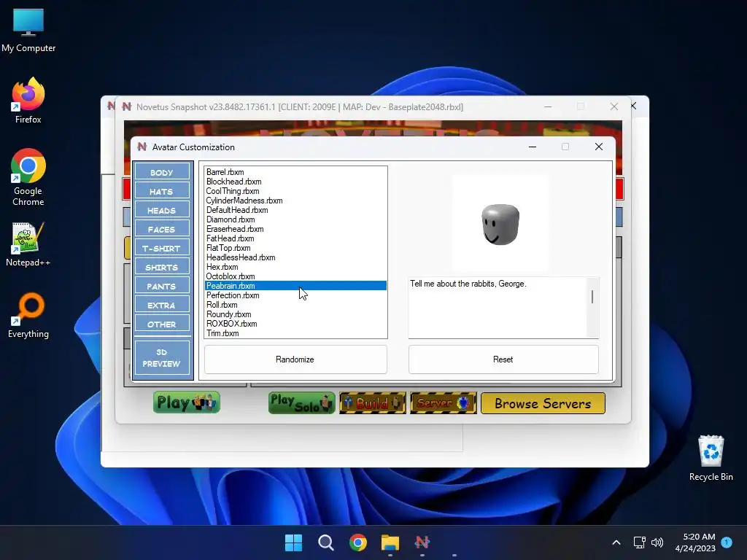747x560 pixels.
Task: Click the Randomize button
Action: [295, 359]
